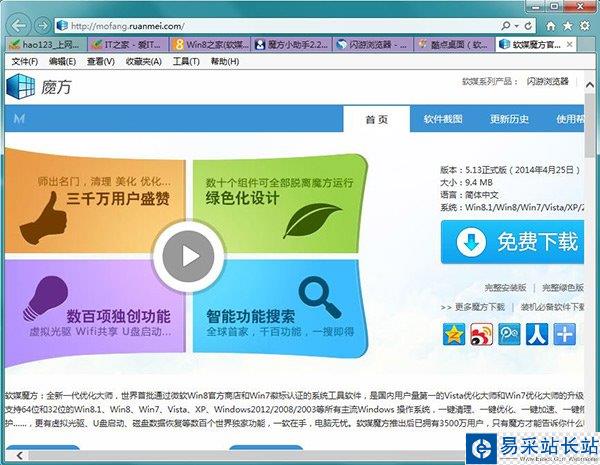600x465 pixels.
Task: Switch to the IT之家 tab
Action: (x=128, y=44)
